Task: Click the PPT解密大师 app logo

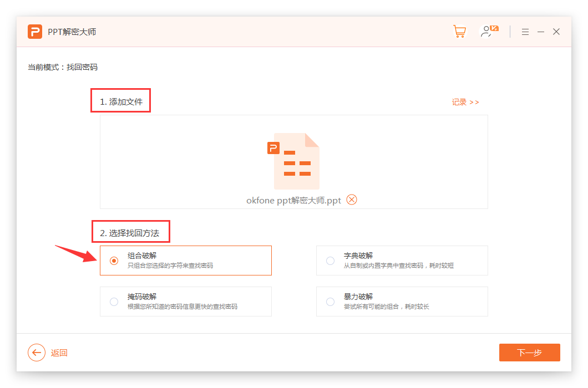Action: coord(35,32)
